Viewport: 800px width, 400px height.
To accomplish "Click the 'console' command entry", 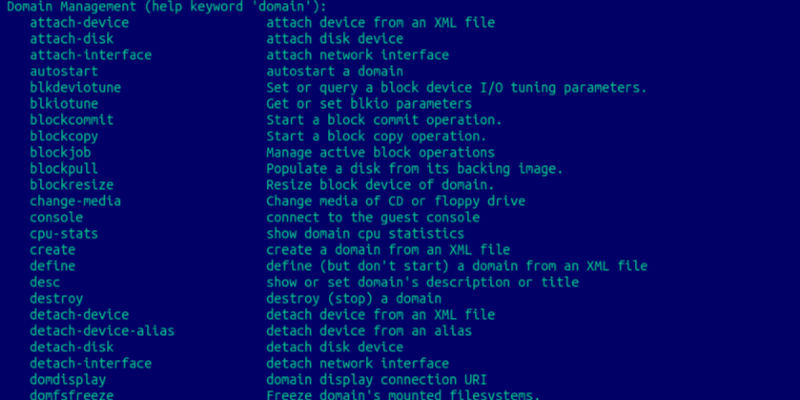I will pyautogui.click(x=56, y=217).
